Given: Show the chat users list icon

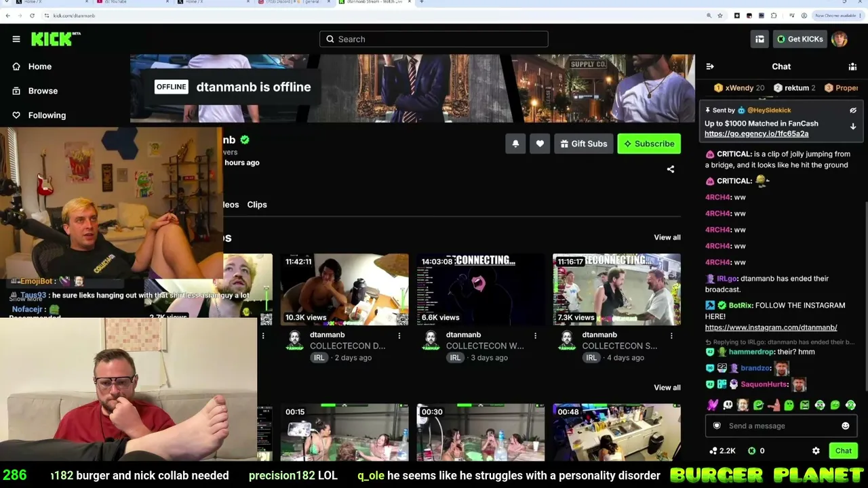Looking at the screenshot, I should [x=852, y=66].
